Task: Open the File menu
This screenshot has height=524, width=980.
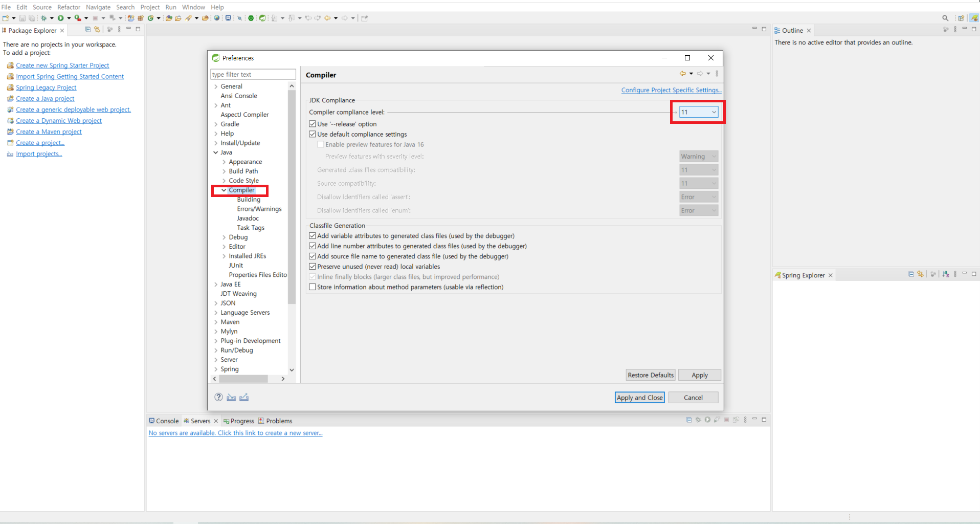Action: [x=6, y=7]
